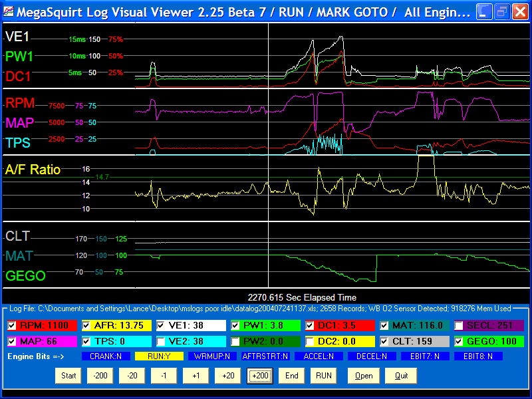Step back 200 records

(x=100, y=376)
